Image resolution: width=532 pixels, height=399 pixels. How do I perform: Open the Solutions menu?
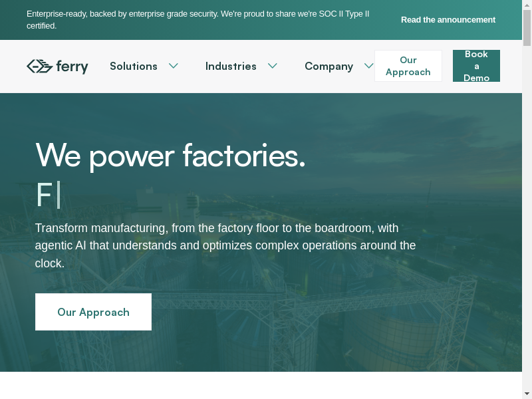click(x=134, y=66)
